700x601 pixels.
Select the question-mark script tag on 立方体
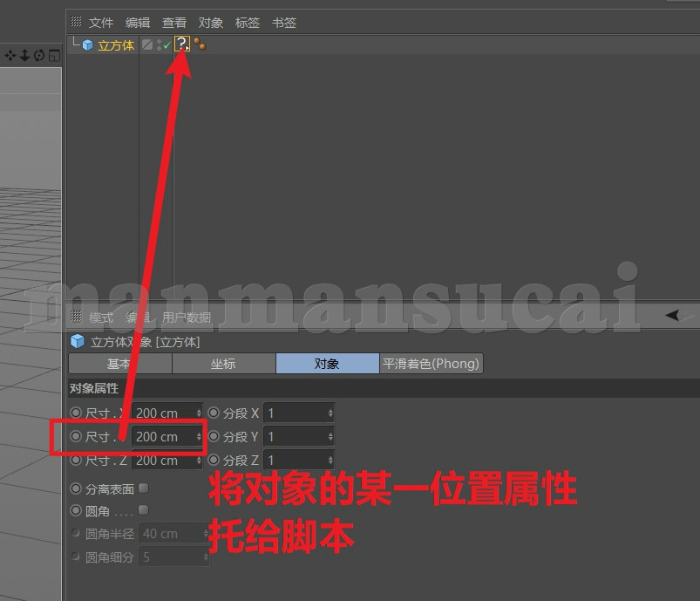pos(182,44)
